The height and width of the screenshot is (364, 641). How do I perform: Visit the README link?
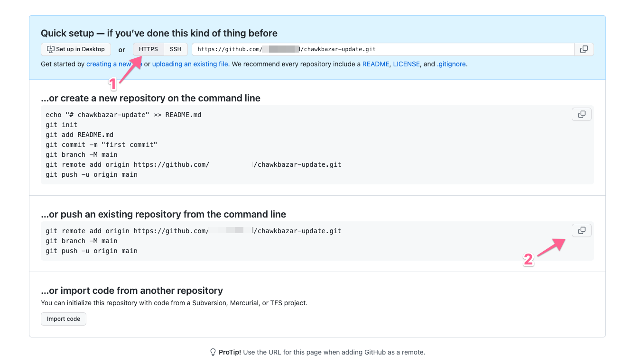click(376, 64)
